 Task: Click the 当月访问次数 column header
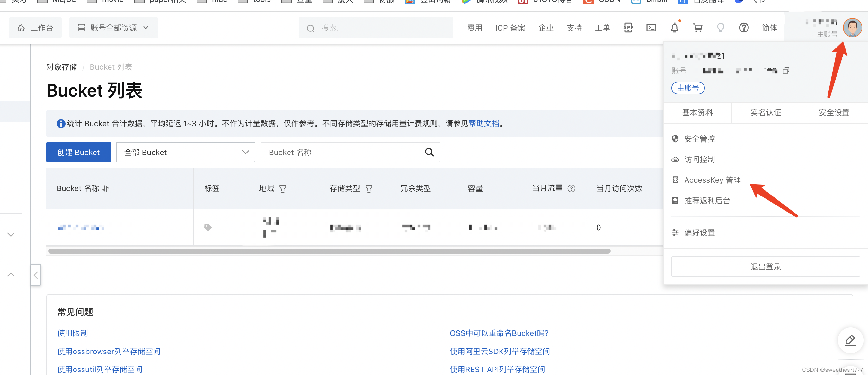(619, 188)
